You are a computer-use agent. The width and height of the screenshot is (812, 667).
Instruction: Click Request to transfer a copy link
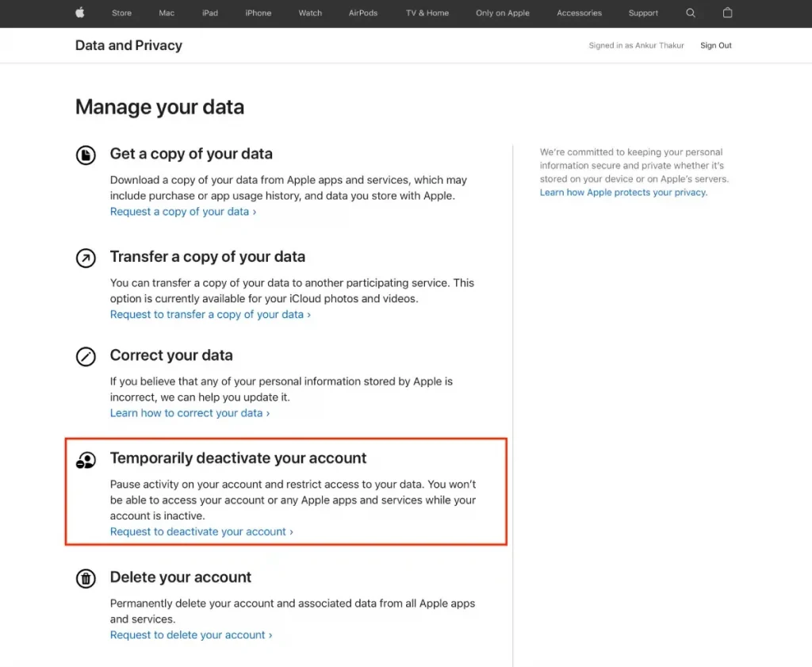210,315
